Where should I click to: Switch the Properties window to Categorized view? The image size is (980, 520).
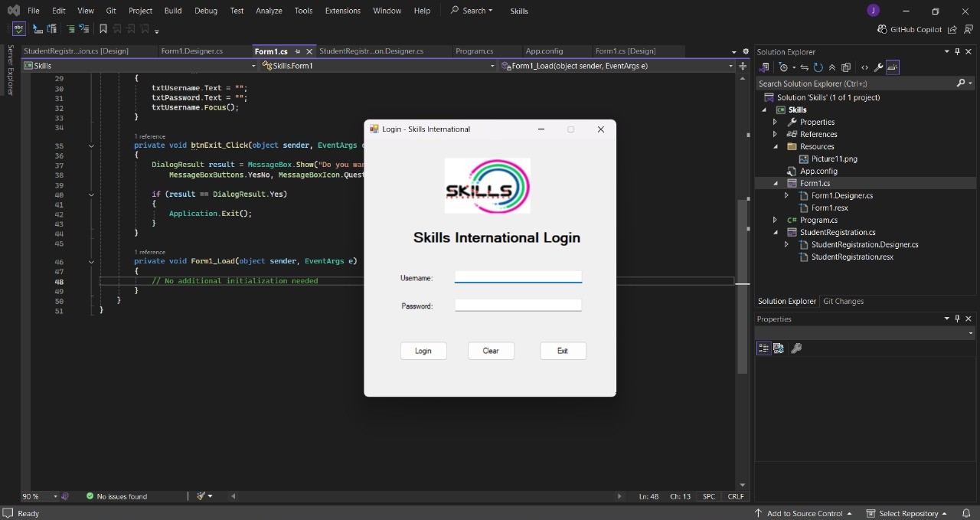point(763,348)
